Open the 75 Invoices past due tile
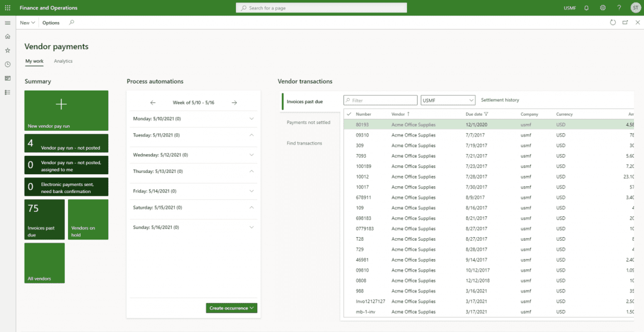This screenshot has width=644, height=332. [45, 219]
